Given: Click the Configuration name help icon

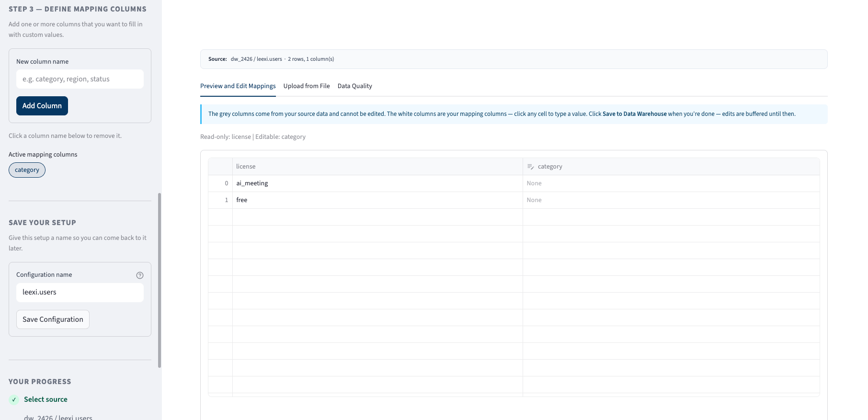Looking at the screenshot, I should [140, 275].
